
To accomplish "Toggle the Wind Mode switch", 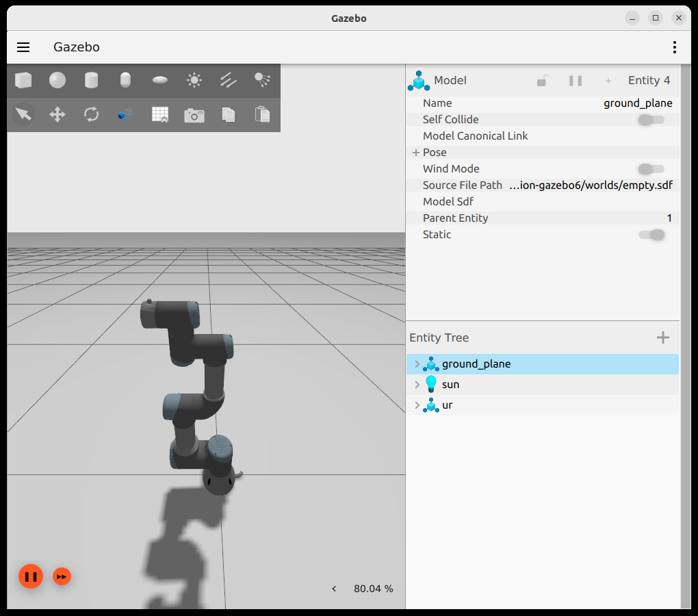I will 651,169.
